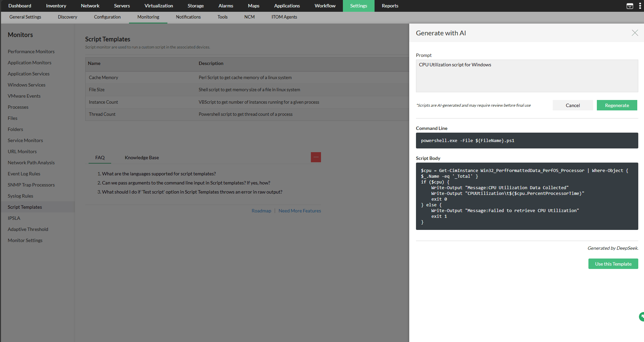The image size is (644, 342).
Task: Open the ITOM Agents tab
Action: (x=284, y=17)
